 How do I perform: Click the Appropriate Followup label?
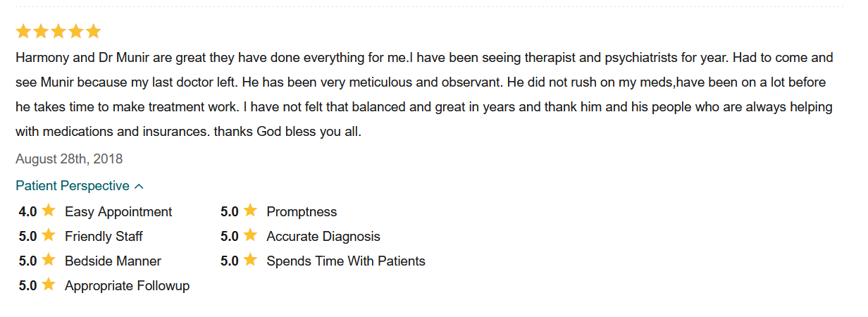click(x=127, y=286)
